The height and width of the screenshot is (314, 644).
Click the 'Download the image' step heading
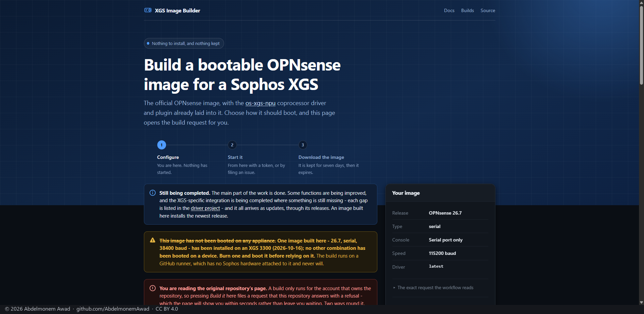[x=321, y=157]
